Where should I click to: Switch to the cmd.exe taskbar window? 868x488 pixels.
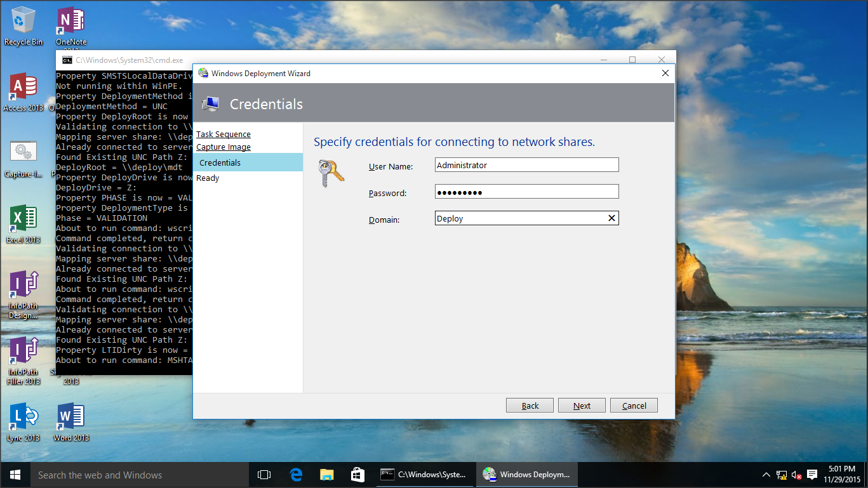pos(424,475)
